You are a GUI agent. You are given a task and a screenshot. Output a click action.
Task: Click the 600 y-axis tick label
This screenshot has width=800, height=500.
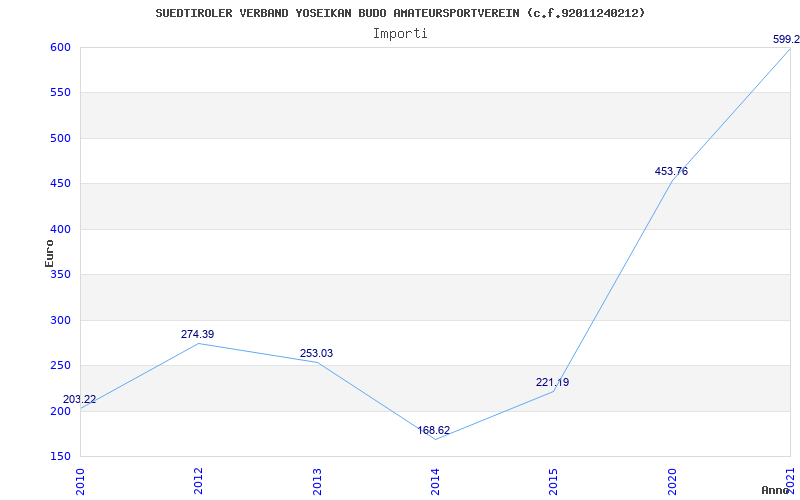60,47
